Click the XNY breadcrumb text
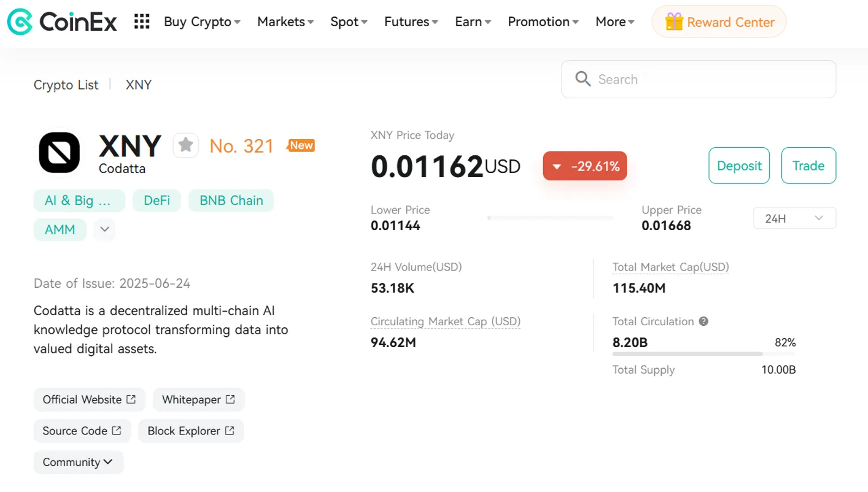Viewport: 868px width, 492px height. click(x=139, y=85)
